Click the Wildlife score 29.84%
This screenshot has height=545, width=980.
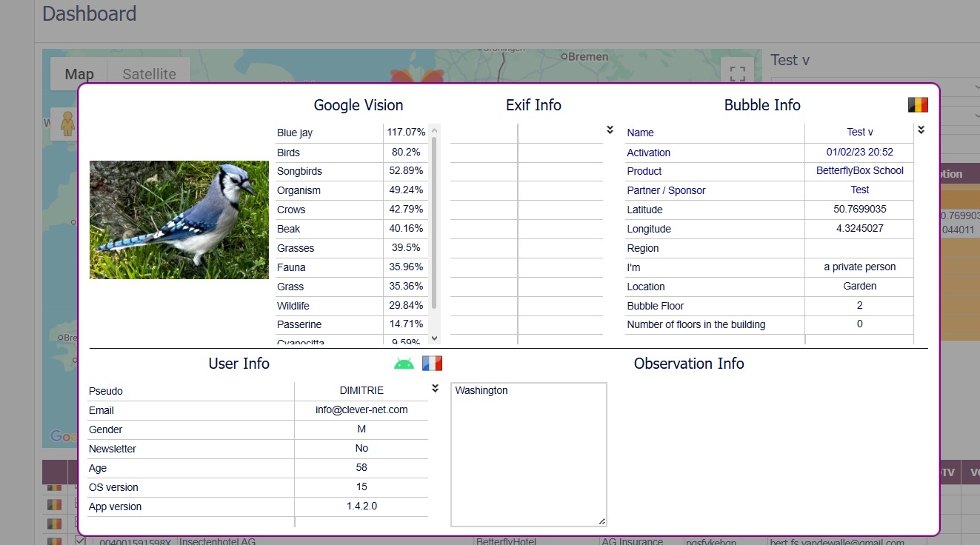point(406,305)
